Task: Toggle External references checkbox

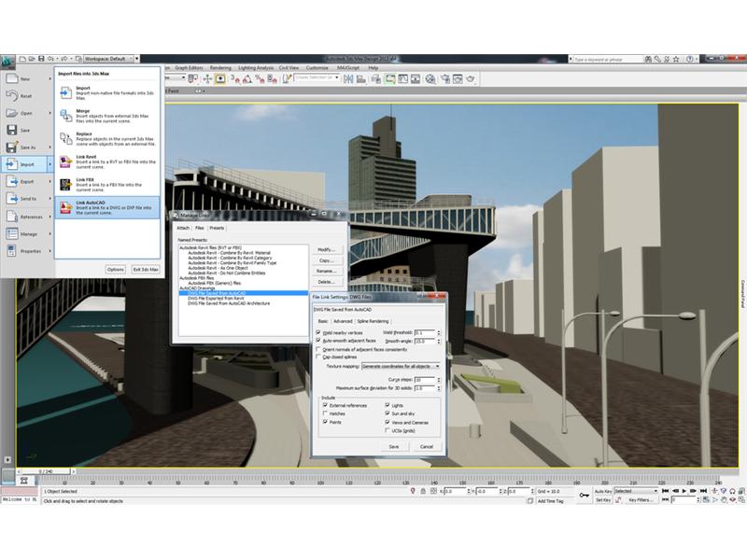Action: coord(325,405)
